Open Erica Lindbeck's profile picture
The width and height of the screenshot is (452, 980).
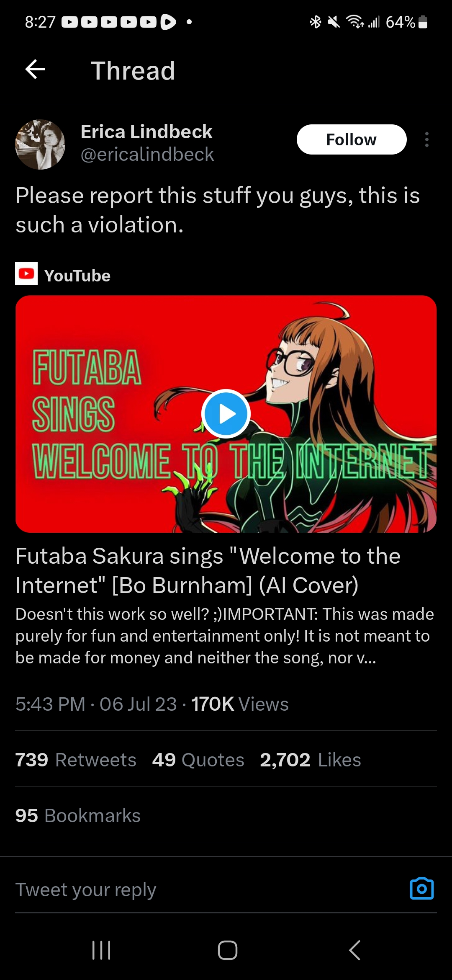tap(40, 144)
